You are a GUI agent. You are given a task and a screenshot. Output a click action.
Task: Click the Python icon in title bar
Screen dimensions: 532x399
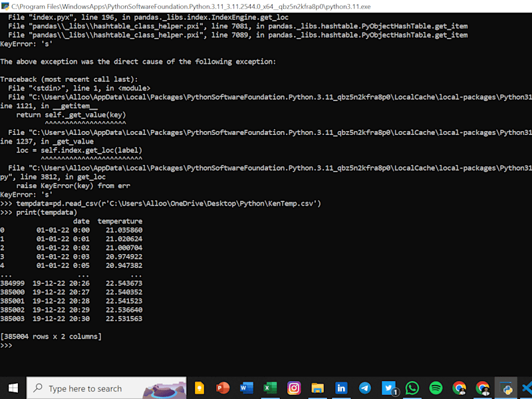click(x=5, y=6)
